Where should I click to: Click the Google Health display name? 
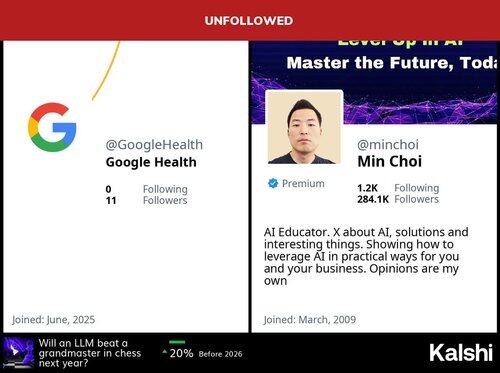coord(151,162)
